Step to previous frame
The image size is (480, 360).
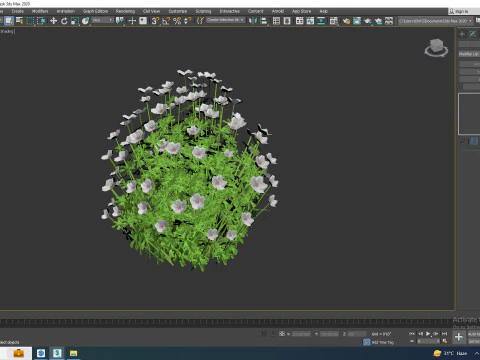[420, 333]
